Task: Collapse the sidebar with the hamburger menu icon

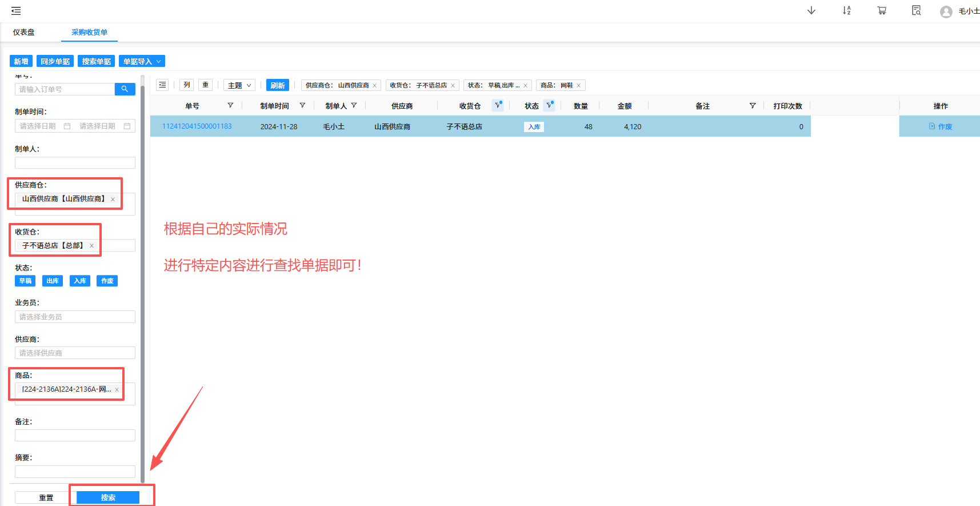Action: tap(16, 11)
